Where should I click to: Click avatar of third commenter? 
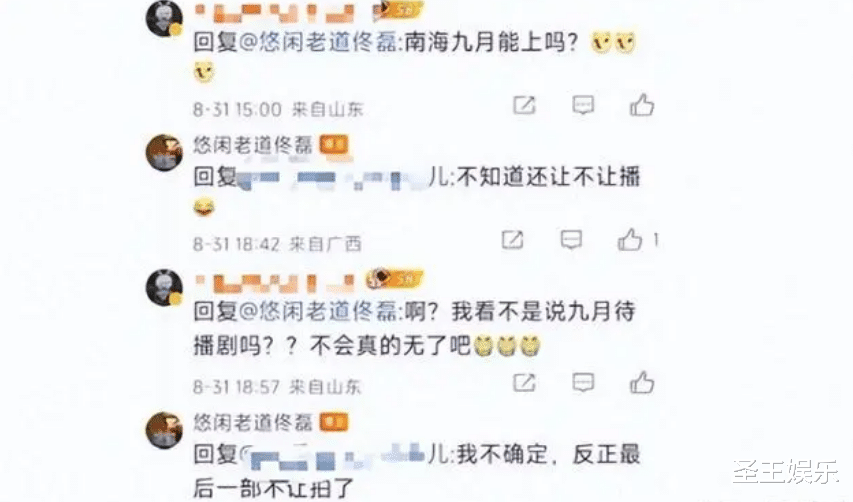[x=164, y=287]
